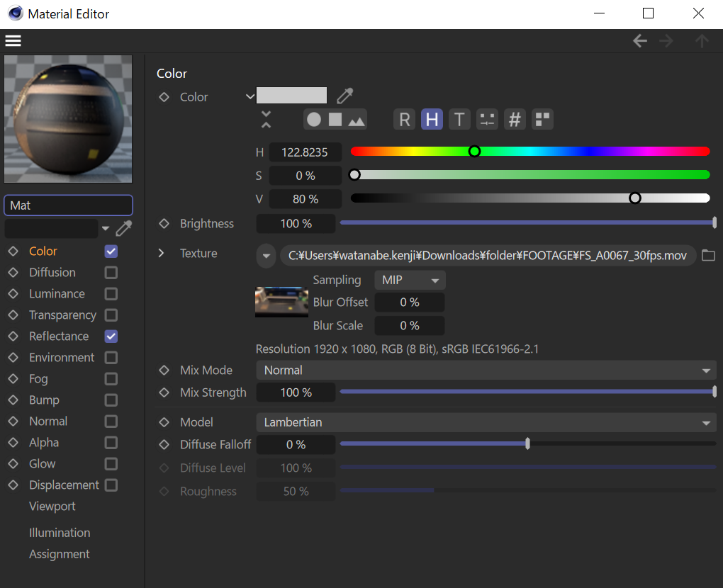Image resolution: width=723 pixels, height=588 pixels.
Task: Open the color swatches grid icon
Action: click(x=542, y=120)
